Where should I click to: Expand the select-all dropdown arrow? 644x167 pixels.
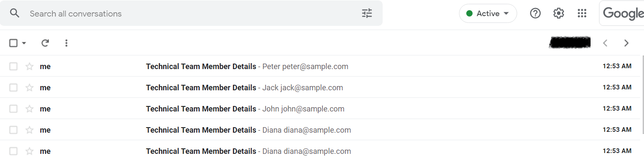click(x=24, y=43)
